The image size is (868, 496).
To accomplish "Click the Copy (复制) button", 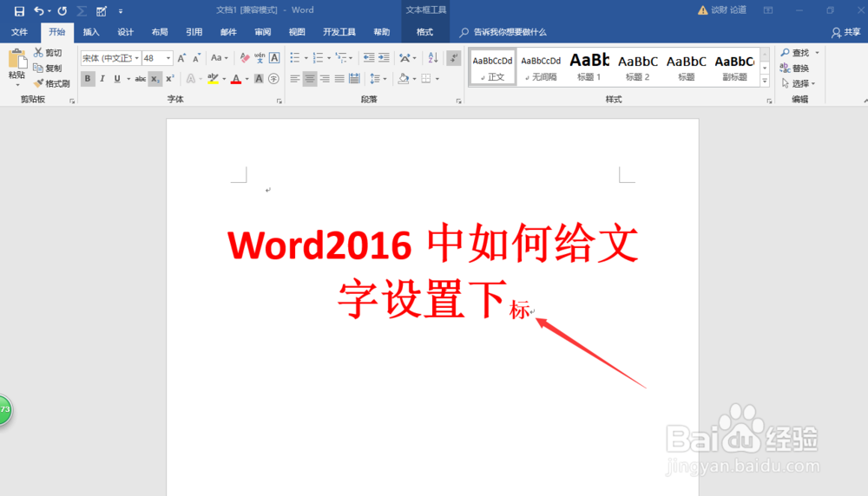I will click(48, 68).
